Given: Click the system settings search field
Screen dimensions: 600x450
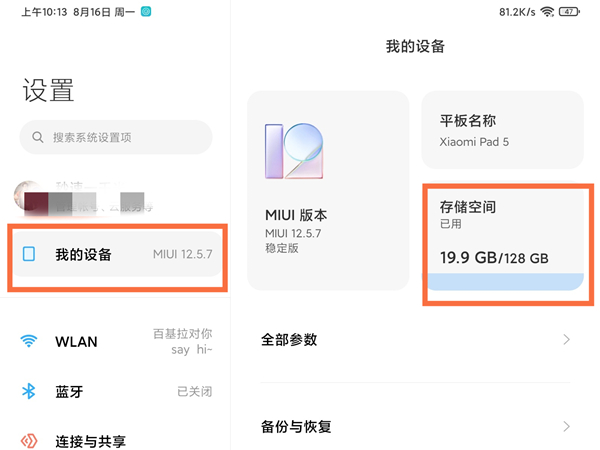Looking at the screenshot, I should click(116, 137).
